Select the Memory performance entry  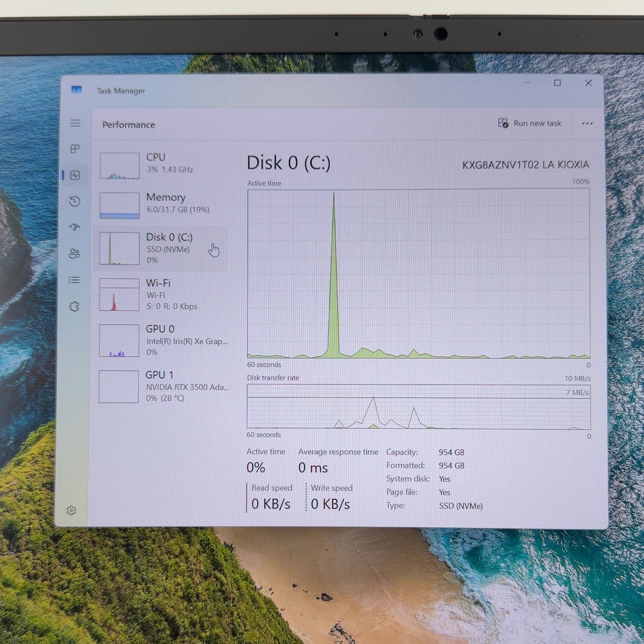point(162,205)
